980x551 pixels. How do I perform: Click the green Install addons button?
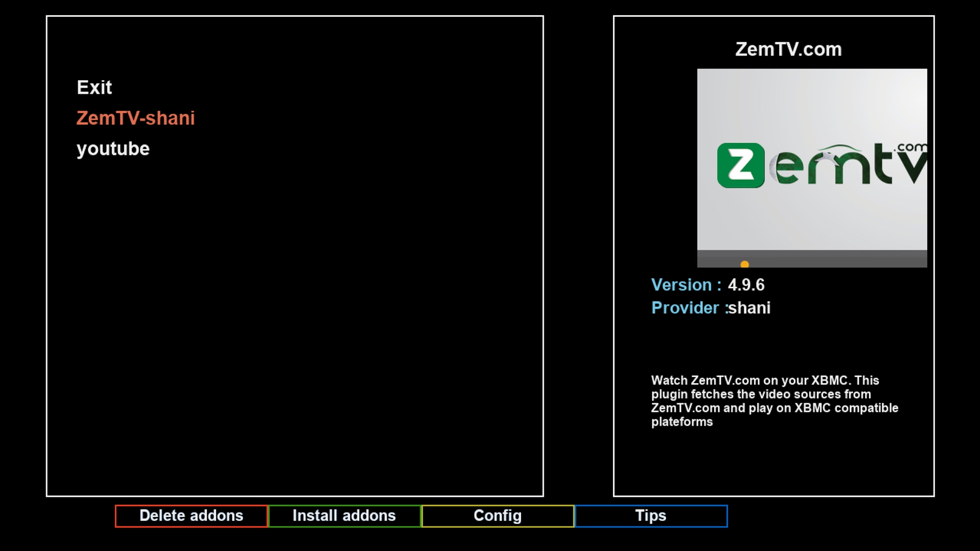[345, 516]
